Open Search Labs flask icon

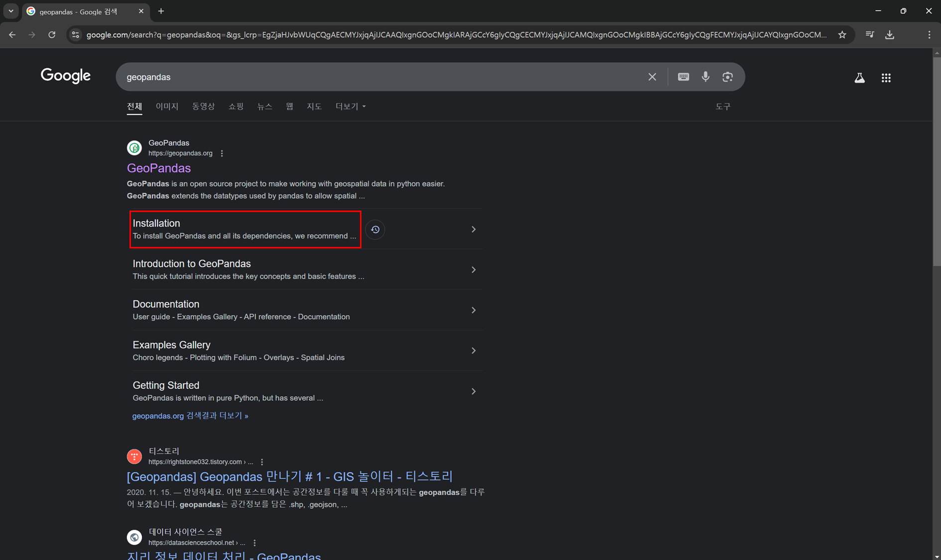(x=859, y=78)
